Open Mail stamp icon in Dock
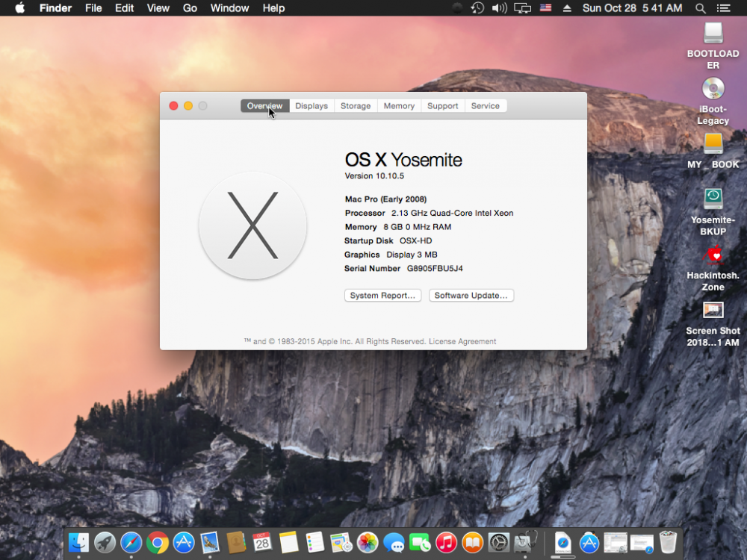The height and width of the screenshot is (560, 747). 210,542
